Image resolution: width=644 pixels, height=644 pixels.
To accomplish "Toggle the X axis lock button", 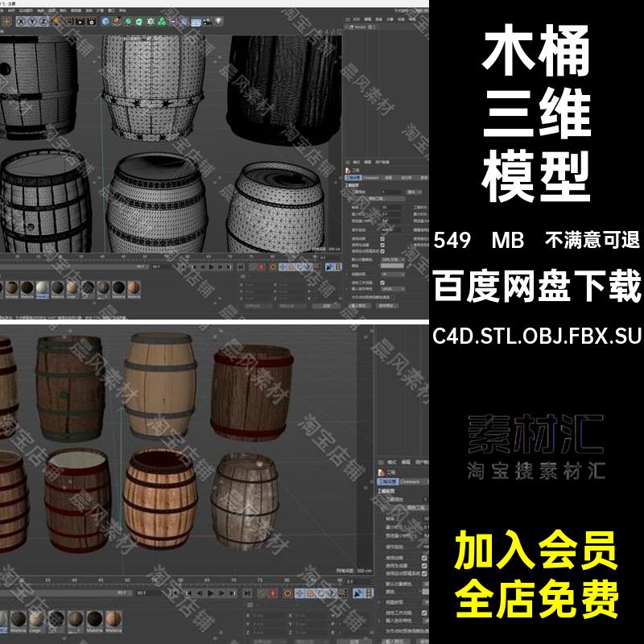I will pos(20,19).
